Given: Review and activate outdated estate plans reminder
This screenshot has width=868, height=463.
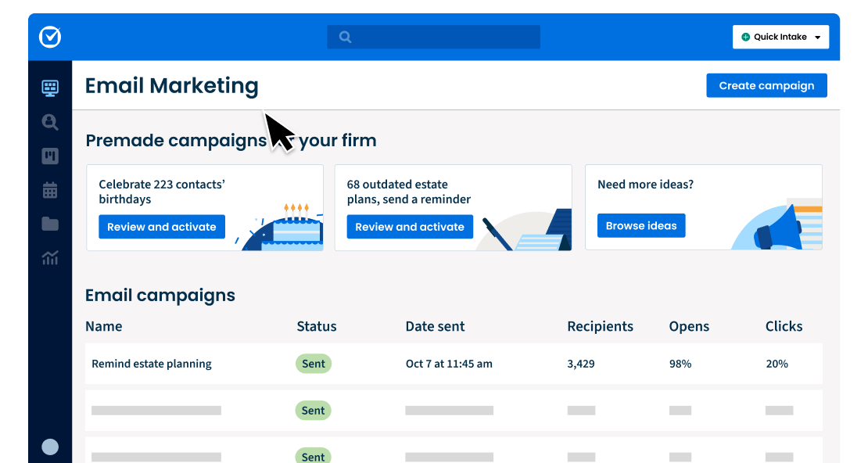Looking at the screenshot, I should 410,227.
